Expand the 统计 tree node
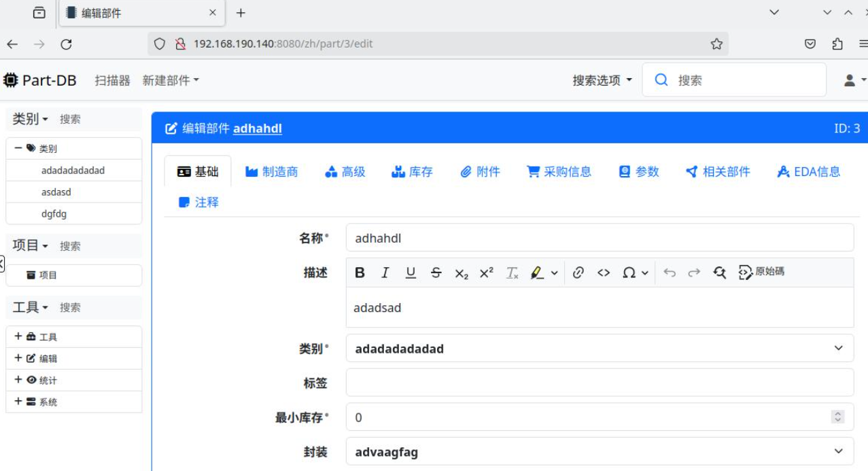Screen dimensions: 868x471 click(18, 380)
